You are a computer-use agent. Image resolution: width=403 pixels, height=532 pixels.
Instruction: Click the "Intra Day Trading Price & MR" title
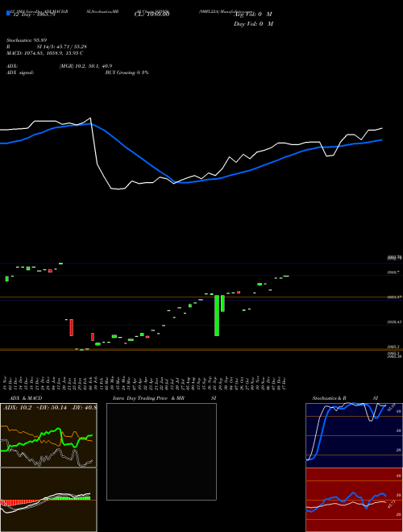tap(148, 398)
